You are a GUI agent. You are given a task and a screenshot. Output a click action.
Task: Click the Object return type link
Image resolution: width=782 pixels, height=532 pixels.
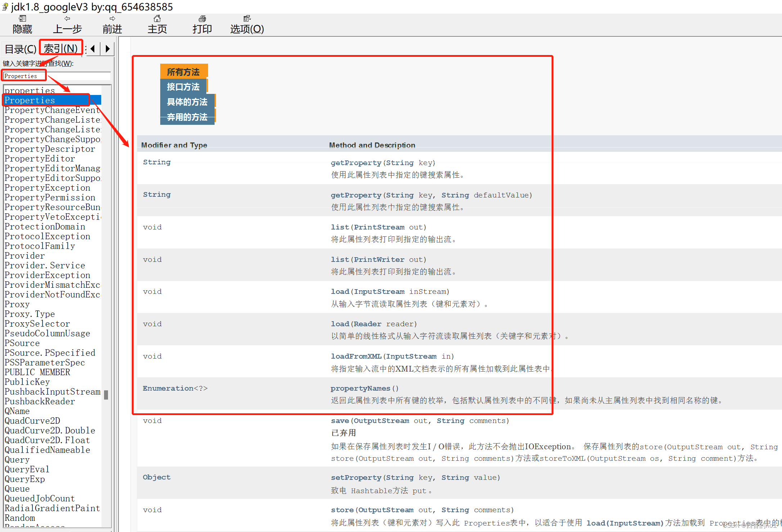point(157,477)
